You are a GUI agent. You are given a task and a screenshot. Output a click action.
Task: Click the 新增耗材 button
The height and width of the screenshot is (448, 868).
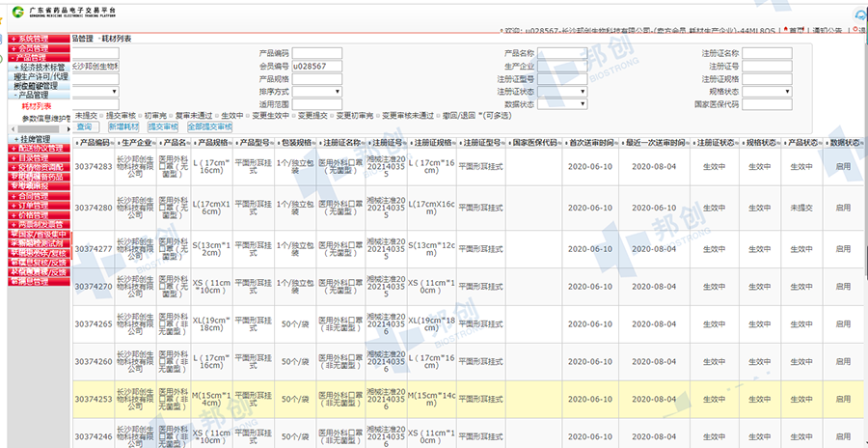(x=122, y=126)
